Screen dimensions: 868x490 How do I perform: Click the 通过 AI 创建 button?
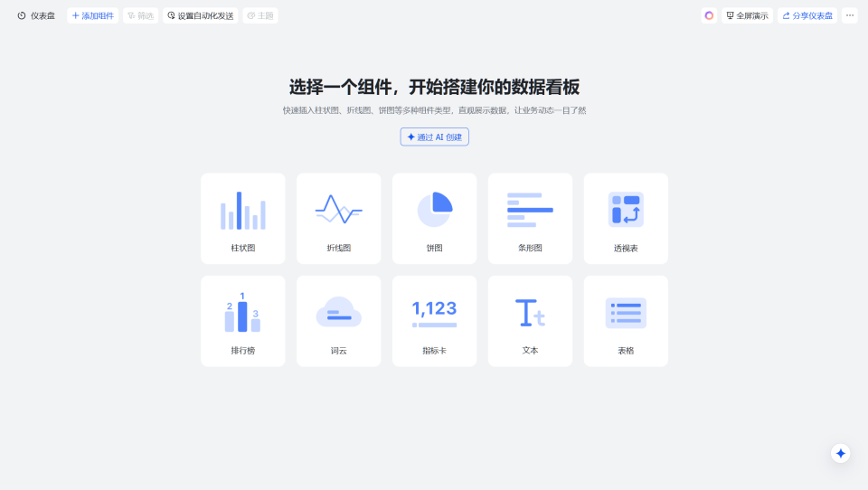[x=435, y=137]
